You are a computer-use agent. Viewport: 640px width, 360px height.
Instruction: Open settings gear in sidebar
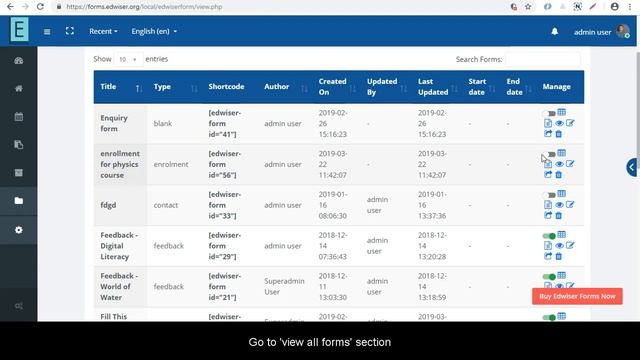pos(19,230)
